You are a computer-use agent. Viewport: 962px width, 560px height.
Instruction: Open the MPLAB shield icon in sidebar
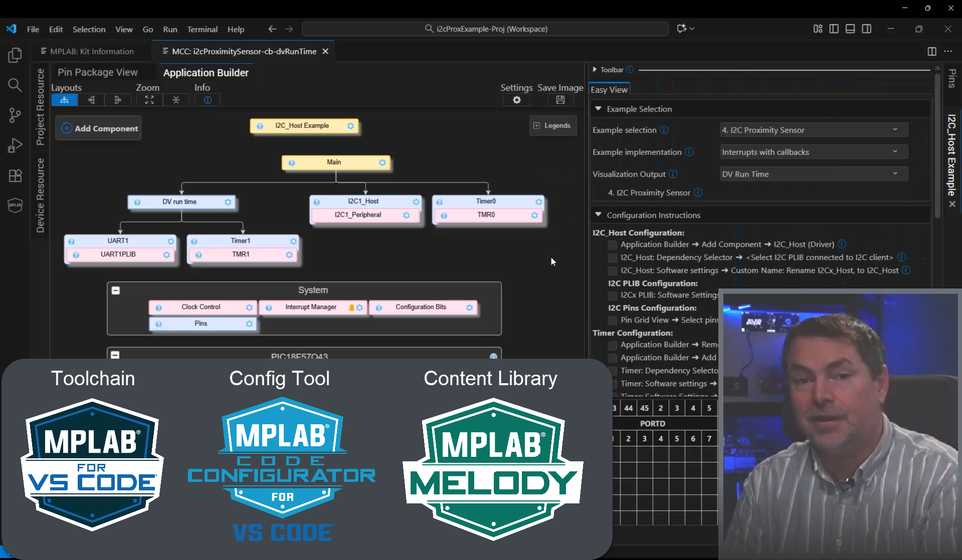(x=15, y=205)
